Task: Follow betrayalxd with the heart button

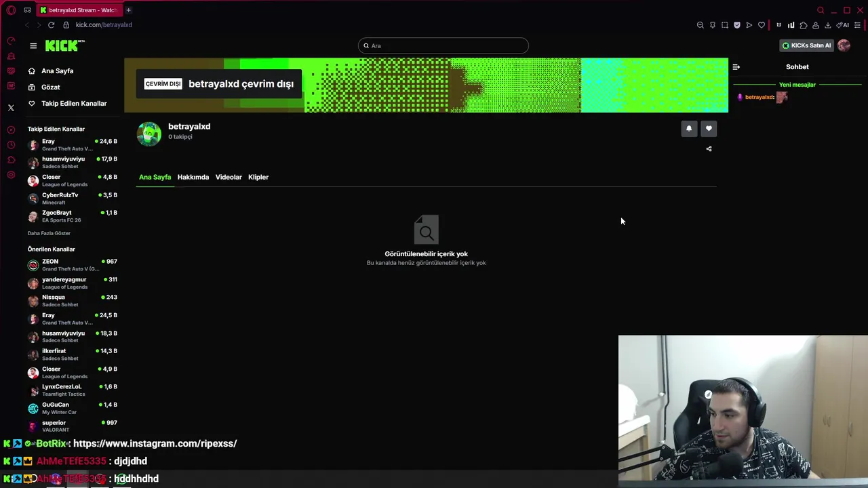Action: click(x=709, y=129)
